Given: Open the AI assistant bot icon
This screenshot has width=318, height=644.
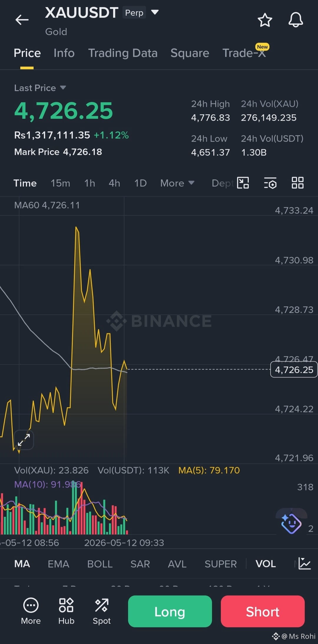Looking at the screenshot, I should pos(291,523).
